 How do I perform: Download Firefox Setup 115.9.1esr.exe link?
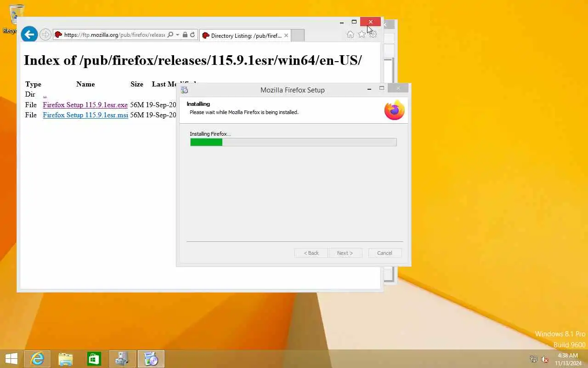tap(85, 105)
